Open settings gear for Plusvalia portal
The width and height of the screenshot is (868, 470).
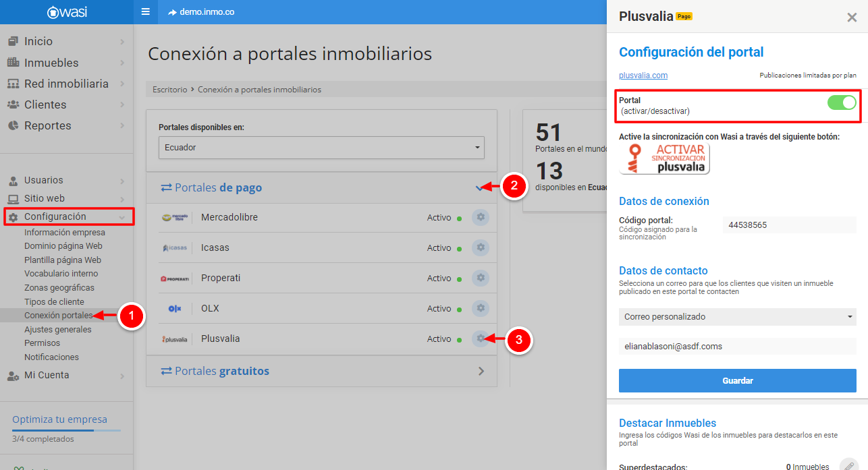(480, 339)
